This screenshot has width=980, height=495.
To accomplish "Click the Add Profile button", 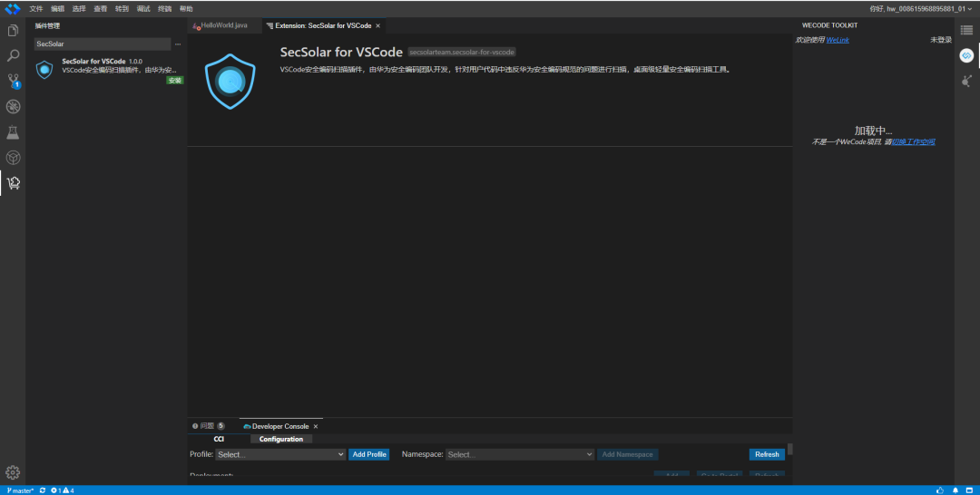I will [369, 454].
